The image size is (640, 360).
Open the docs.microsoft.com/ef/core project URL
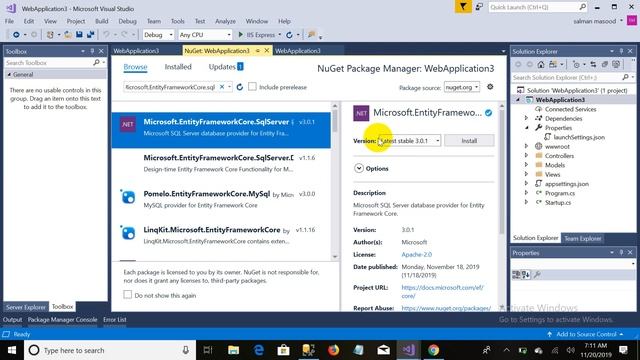point(442,291)
